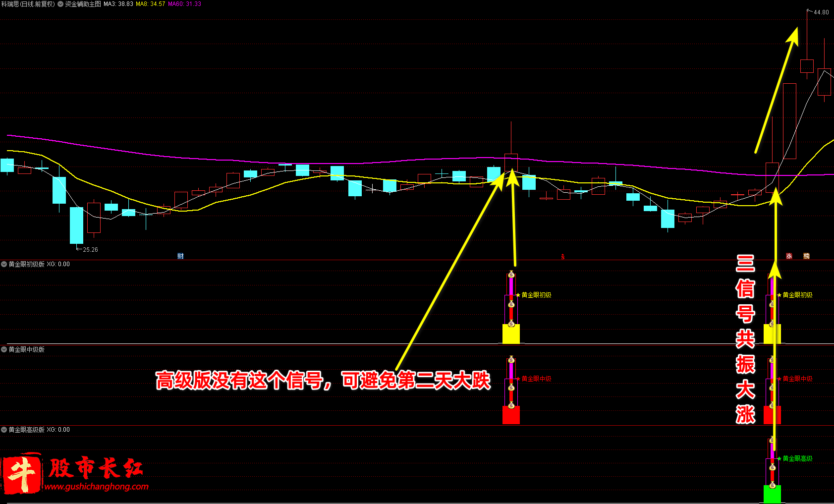
Task: Click the top money bag on earlier 黄金眼初级 signal
Action: 511,275
